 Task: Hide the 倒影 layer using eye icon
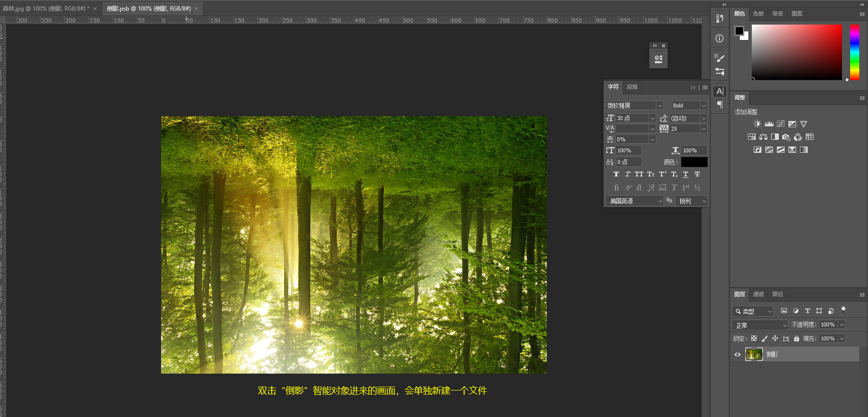pyautogui.click(x=737, y=354)
